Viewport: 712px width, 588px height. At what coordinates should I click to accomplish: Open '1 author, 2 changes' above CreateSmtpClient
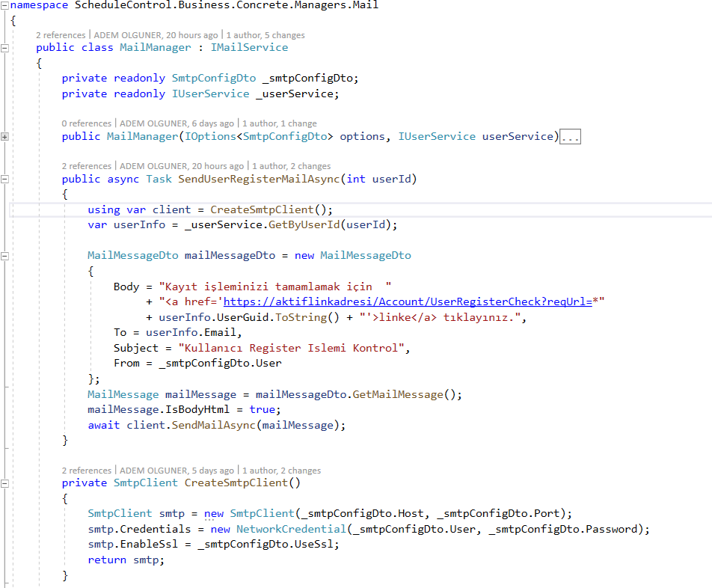281,471
